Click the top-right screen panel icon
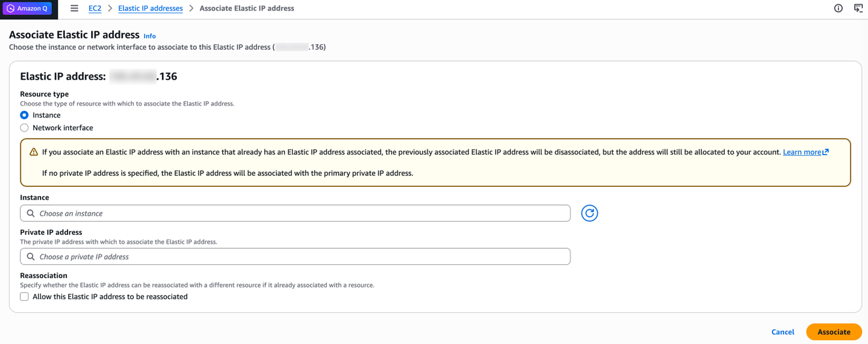The width and height of the screenshot is (868, 344). pyautogui.click(x=858, y=8)
